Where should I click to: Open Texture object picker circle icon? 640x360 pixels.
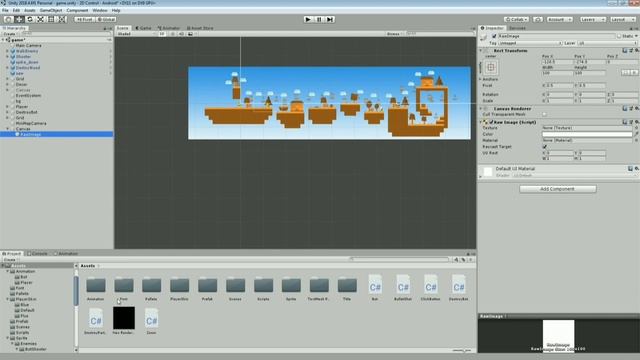tap(636, 128)
